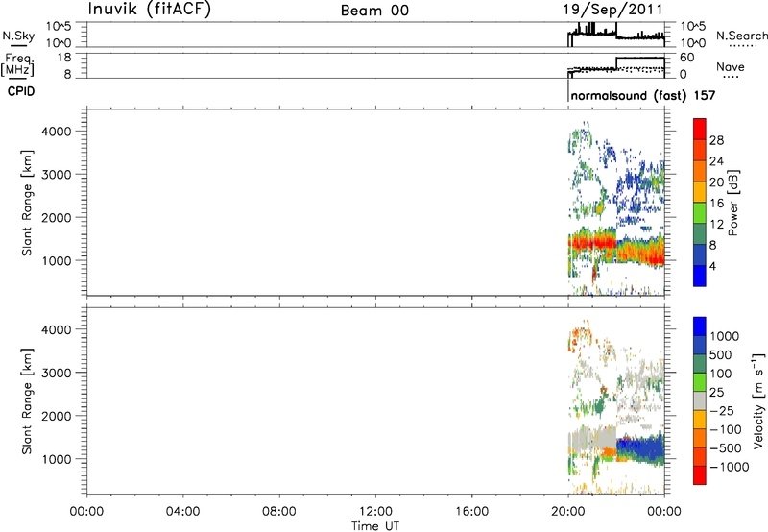
Task: Click the power color bar red segment
Action: 700,130
